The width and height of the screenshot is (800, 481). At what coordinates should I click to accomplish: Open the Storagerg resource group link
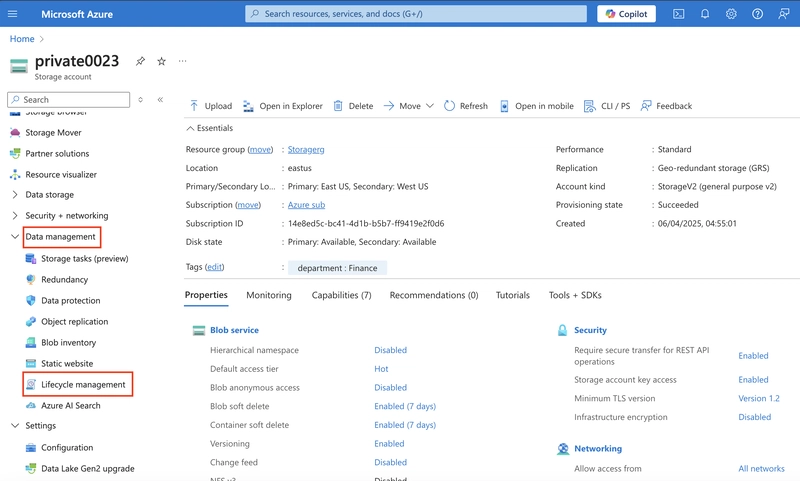[306, 149]
